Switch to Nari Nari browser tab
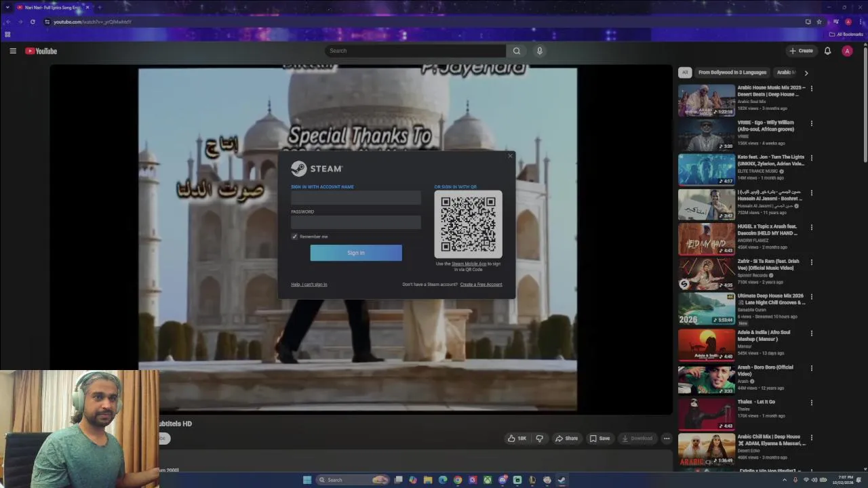This screenshot has height=488, width=868. (53, 7)
